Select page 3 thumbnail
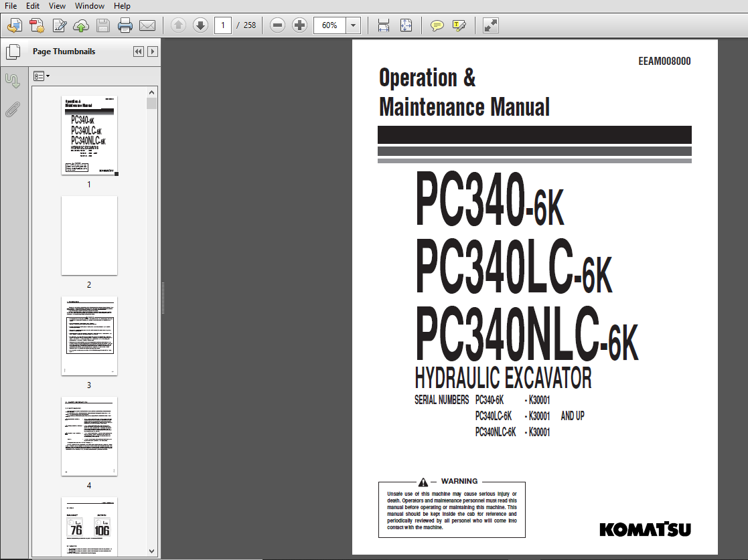 [x=89, y=336]
